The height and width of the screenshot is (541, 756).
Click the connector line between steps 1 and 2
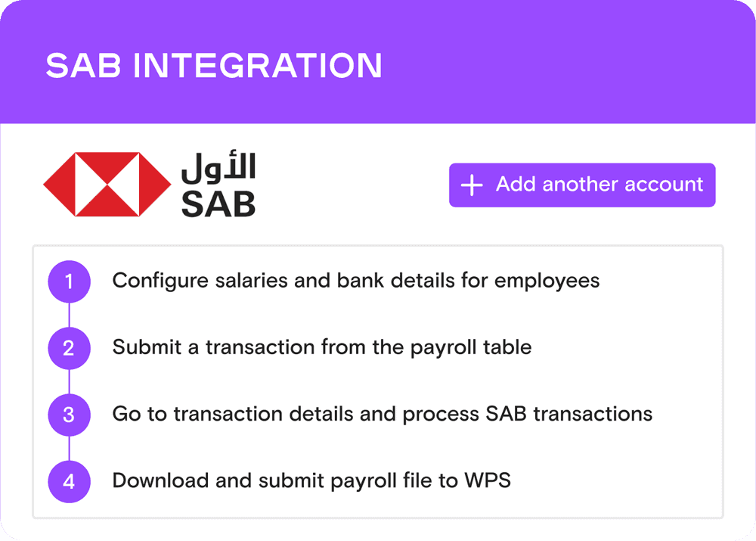(69, 315)
